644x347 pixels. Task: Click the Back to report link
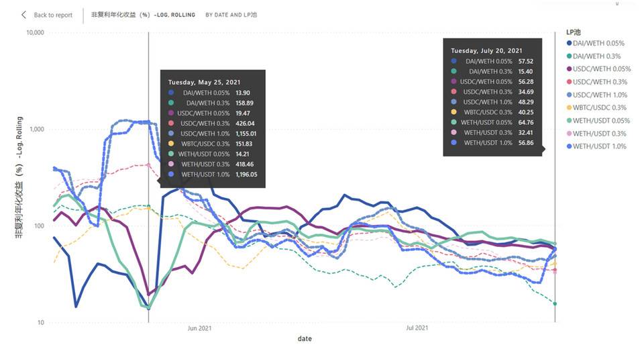53,15
